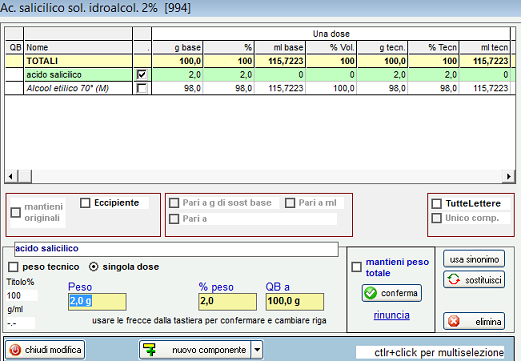
Task: Click the usa sinonimo button
Action: click(474, 259)
